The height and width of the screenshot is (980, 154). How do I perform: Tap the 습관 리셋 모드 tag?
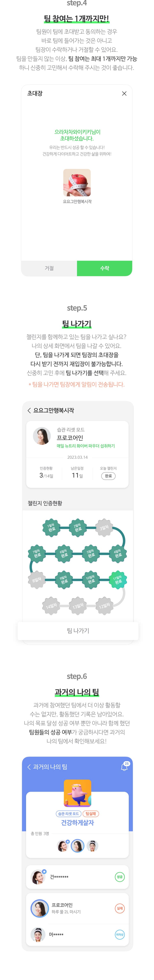68,814
